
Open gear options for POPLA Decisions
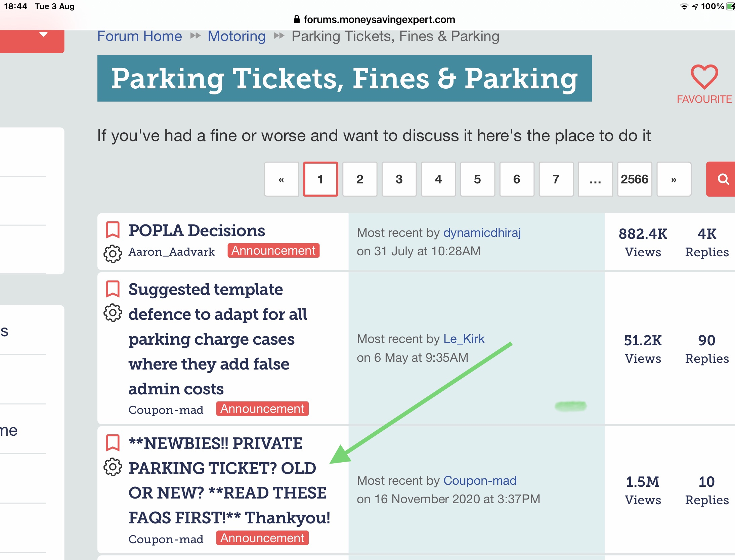[x=113, y=254]
